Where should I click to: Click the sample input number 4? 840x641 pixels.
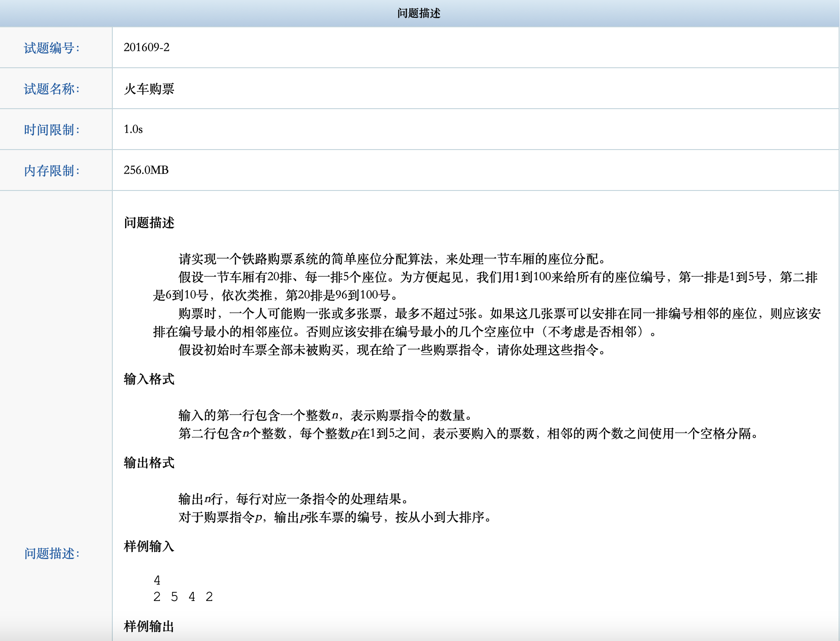pyautogui.click(x=157, y=580)
